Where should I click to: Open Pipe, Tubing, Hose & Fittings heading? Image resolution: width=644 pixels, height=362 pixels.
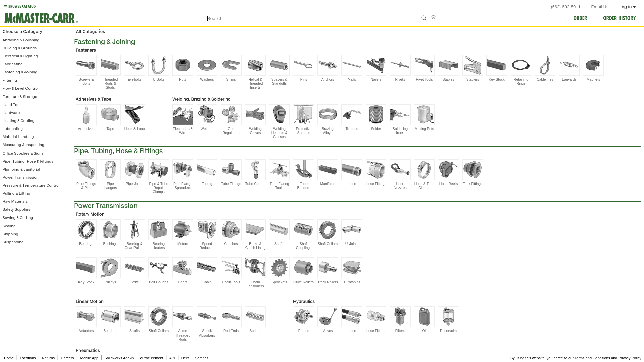click(118, 151)
